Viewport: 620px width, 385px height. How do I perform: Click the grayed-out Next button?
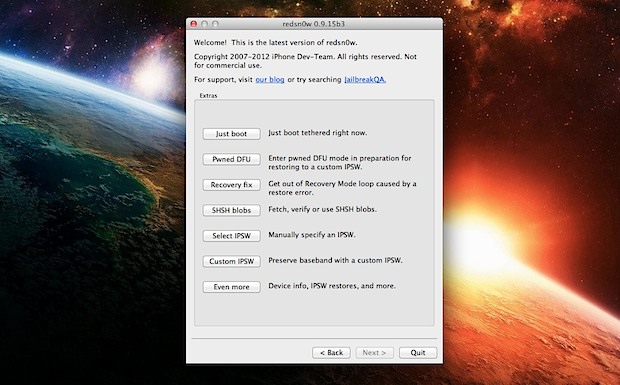[374, 353]
